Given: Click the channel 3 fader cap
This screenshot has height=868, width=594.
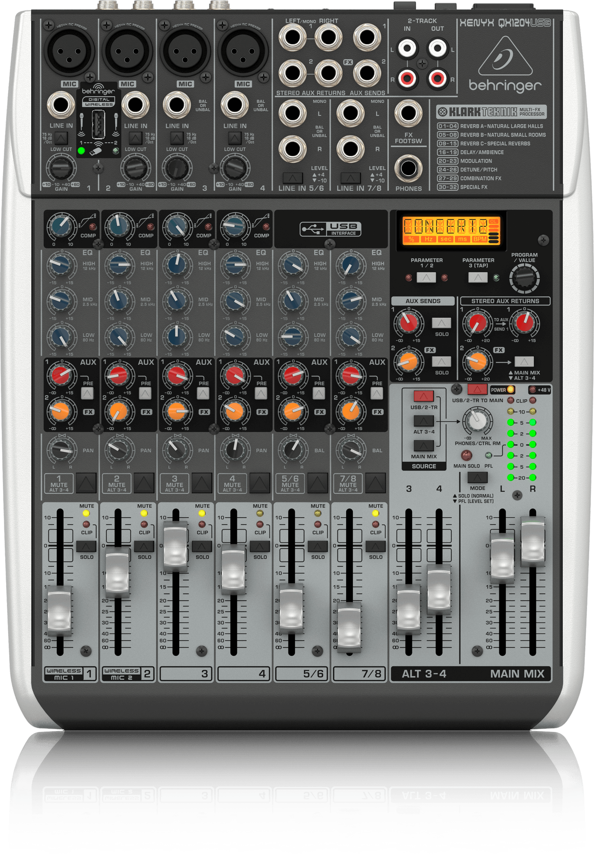Looking at the screenshot, I should 176,546.
